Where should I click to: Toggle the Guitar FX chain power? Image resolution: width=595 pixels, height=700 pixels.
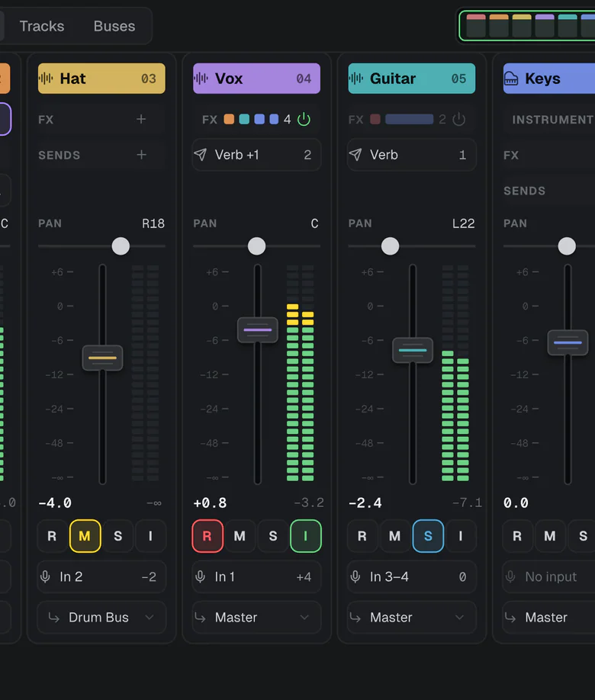[458, 119]
